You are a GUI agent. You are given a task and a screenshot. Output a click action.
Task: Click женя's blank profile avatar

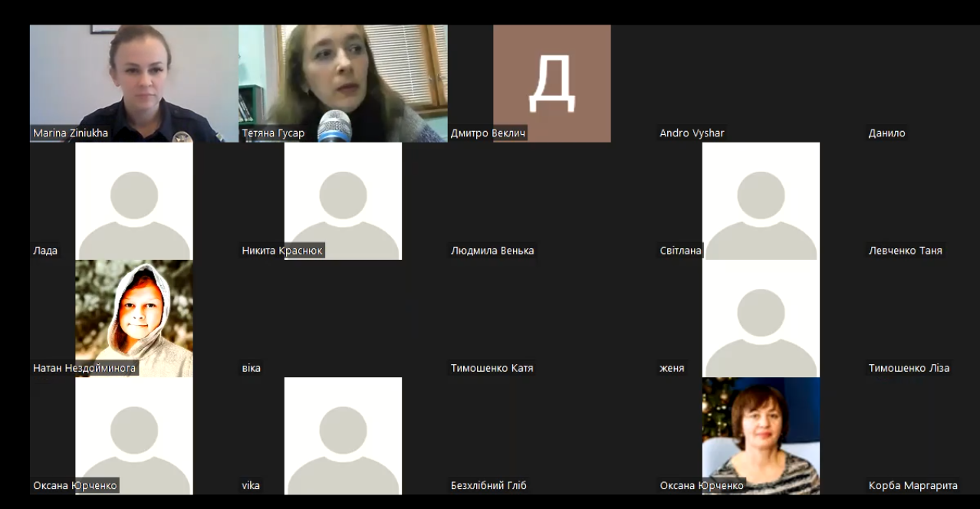(761, 318)
